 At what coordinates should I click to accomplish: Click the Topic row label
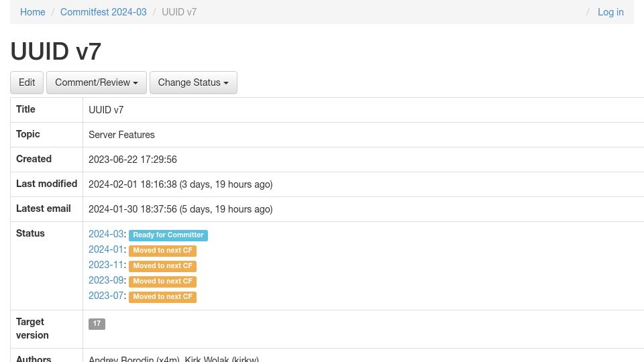pos(28,134)
